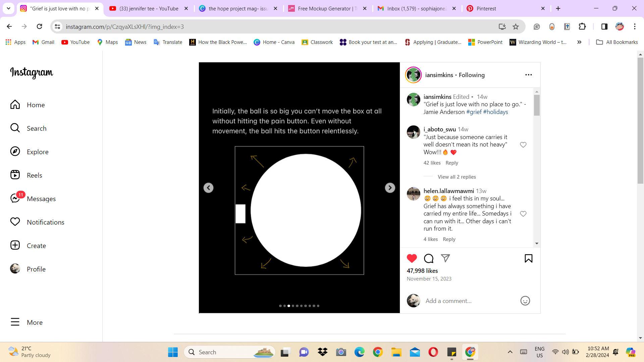This screenshot has width=644, height=362.
Task: Expand View all 2 replies
Action: [x=457, y=177]
